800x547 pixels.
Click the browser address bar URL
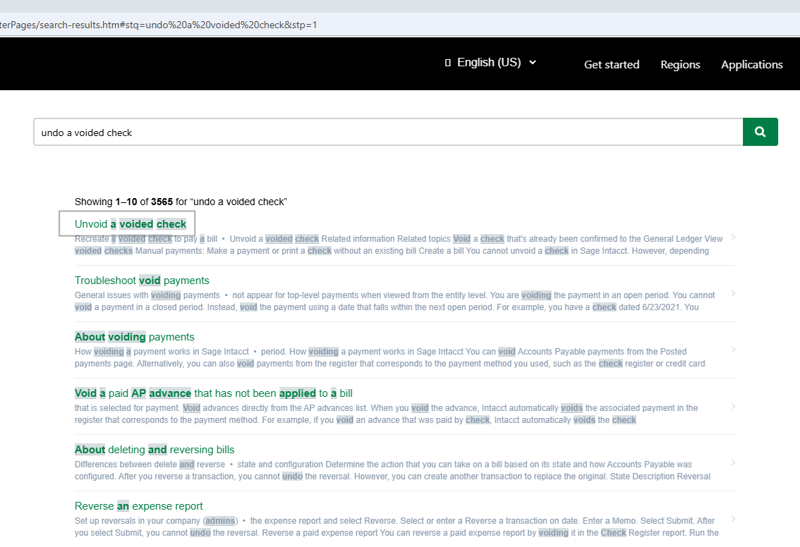pos(160,24)
